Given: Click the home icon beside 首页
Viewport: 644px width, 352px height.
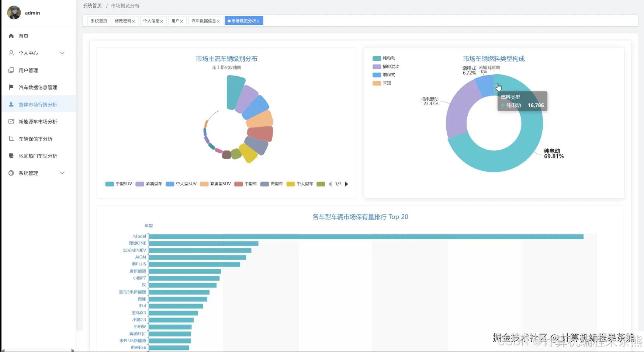Looking at the screenshot, I should [11, 36].
